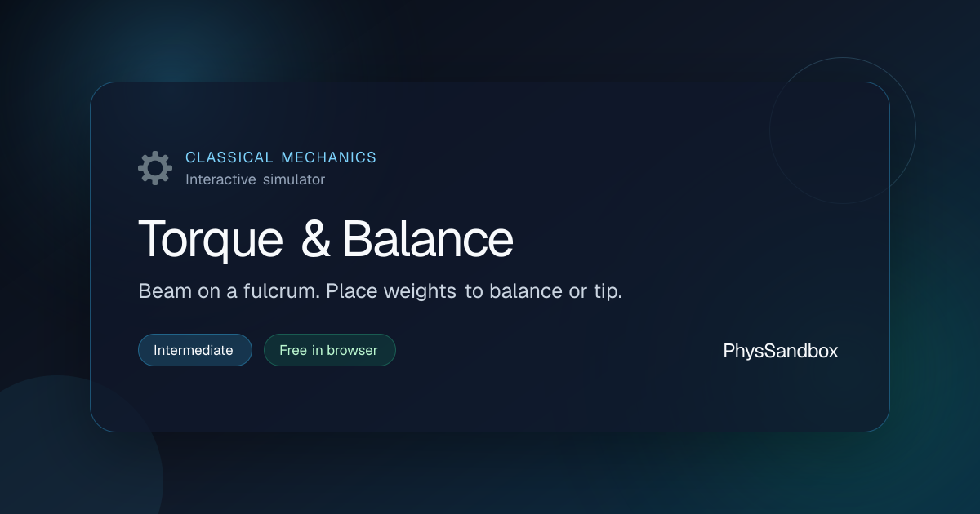Screen dimensions: 980x514
Task: Click the 'Beam on a fulcrum' description
Action: [381, 291]
